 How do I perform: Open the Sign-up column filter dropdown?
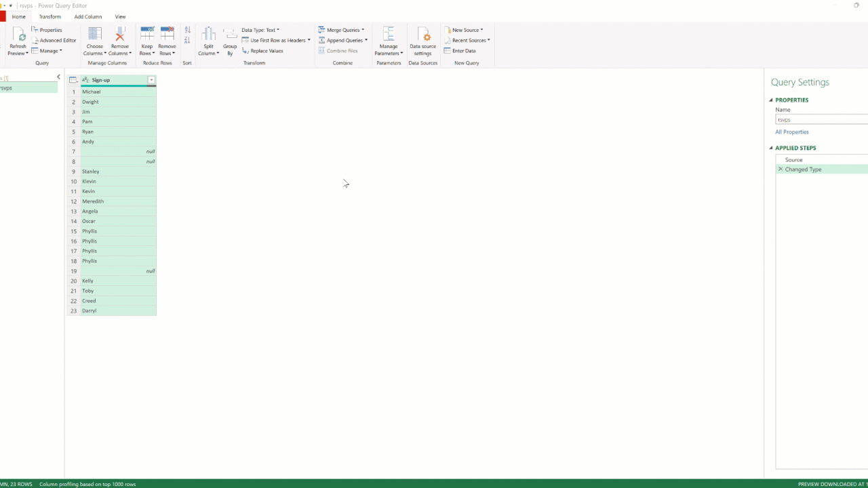[x=151, y=80]
